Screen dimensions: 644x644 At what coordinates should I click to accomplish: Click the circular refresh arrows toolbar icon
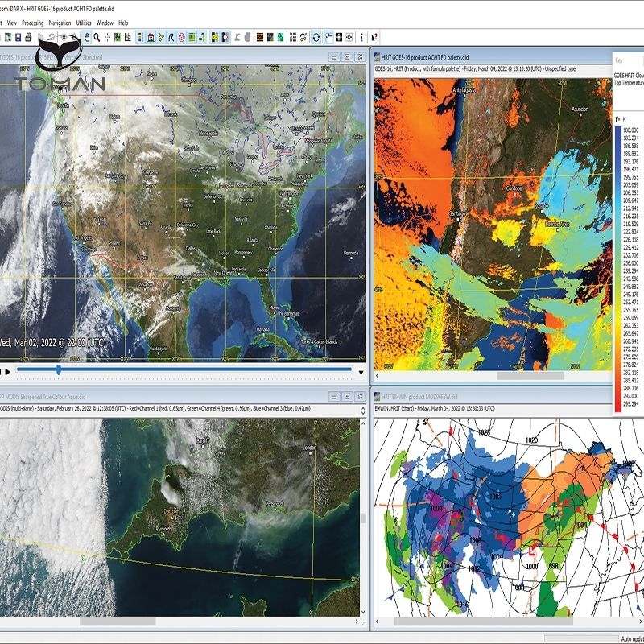(x=316, y=38)
